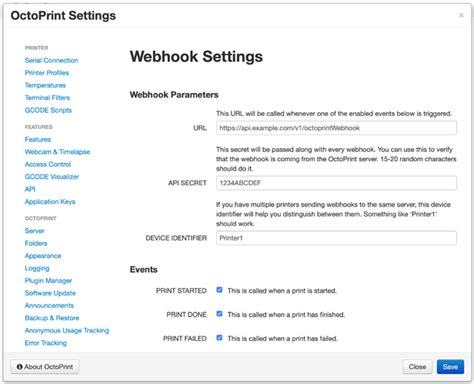Open Serial Connection settings
474x384 pixels.
51,60
